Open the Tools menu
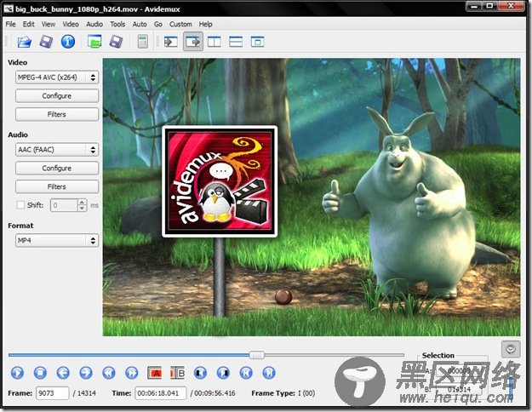This screenshot has height=412, width=532. (x=117, y=24)
